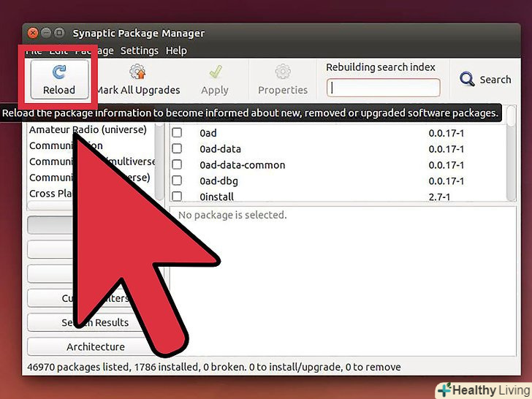Open Properties gear icon in toolbar
The image size is (532, 399).
pyautogui.click(x=283, y=72)
